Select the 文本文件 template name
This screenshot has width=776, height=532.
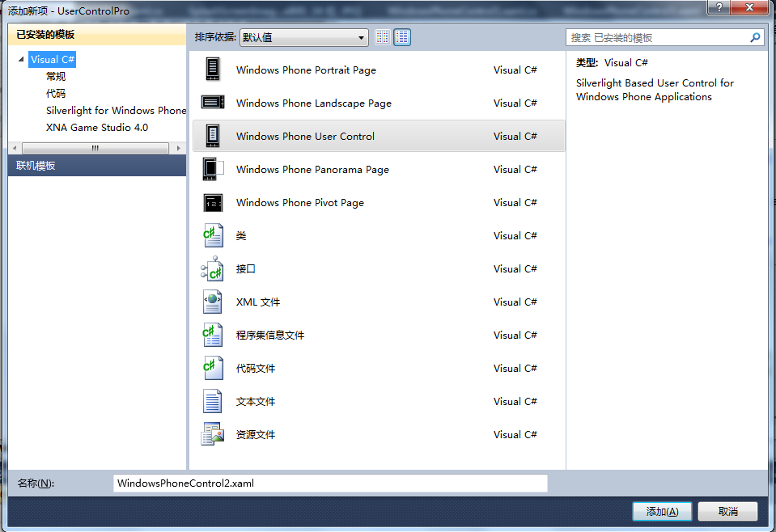pyautogui.click(x=256, y=401)
